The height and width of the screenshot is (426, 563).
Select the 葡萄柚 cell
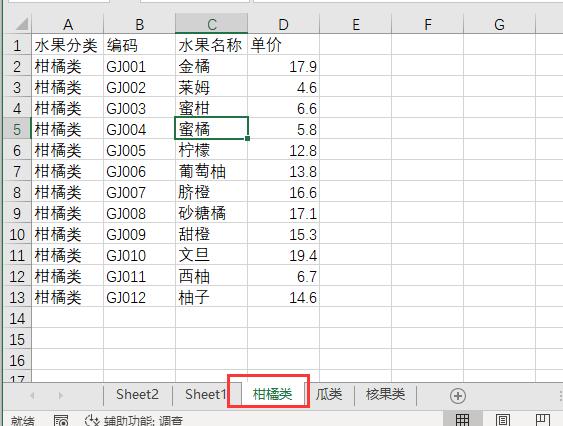(211, 171)
